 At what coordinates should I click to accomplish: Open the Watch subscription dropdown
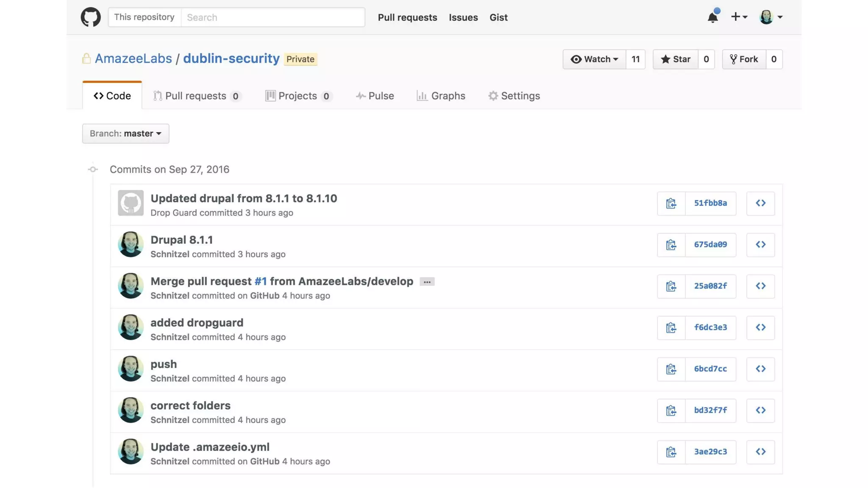[594, 59]
